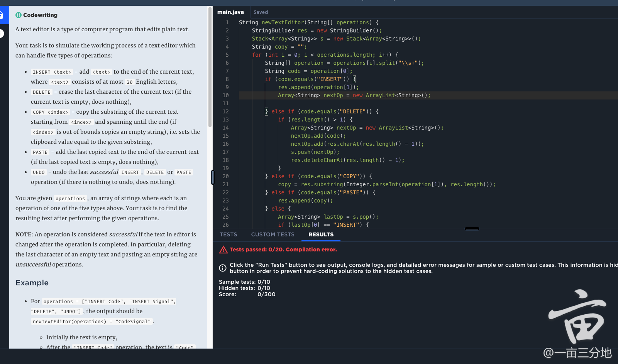618x364 pixels.
Task: Click line number 20 in the gutter
Action: pyautogui.click(x=226, y=176)
